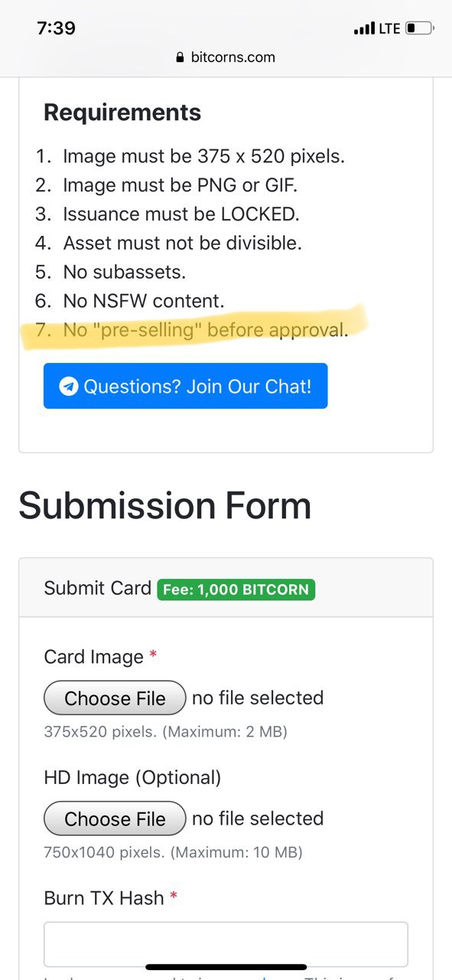Image resolution: width=452 pixels, height=980 pixels.
Task: Tap the home indicator bar at bottom
Action: [226, 967]
